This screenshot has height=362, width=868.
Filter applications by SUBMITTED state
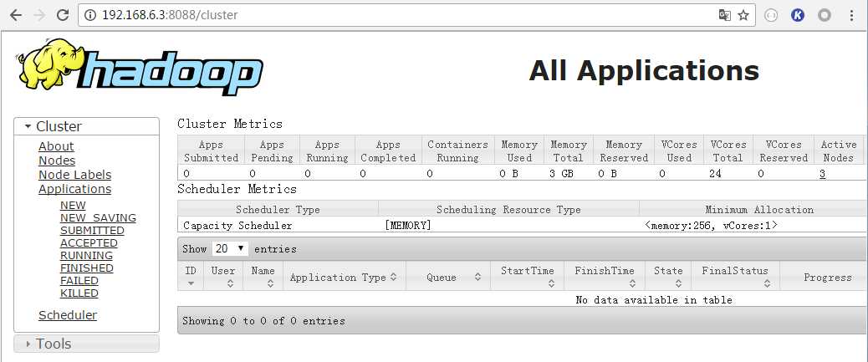[92, 230]
